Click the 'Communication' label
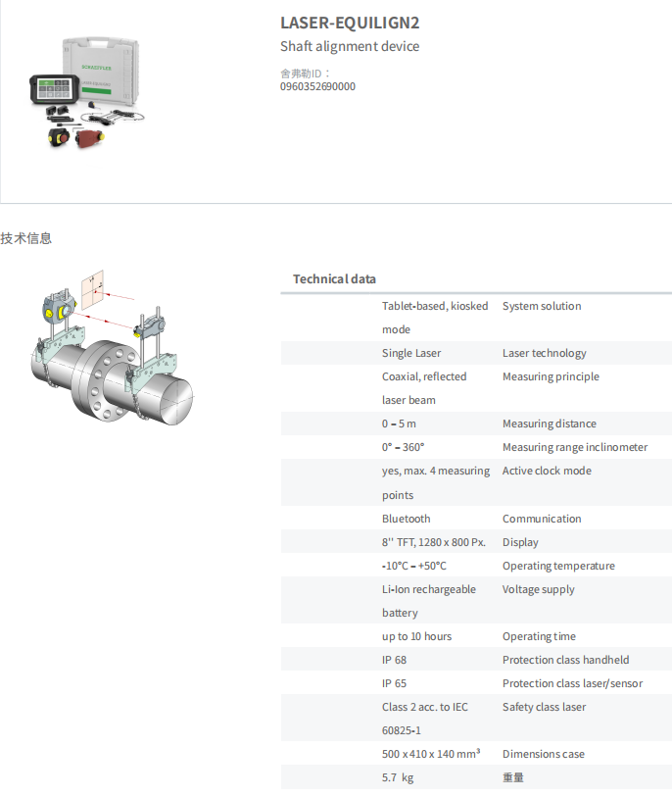The image size is (672, 797). (x=542, y=519)
